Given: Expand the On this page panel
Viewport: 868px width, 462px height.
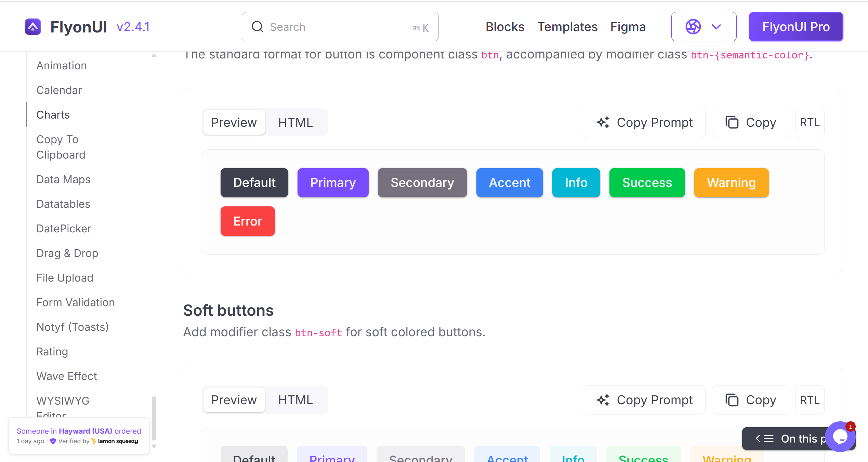Looking at the screenshot, I should click(x=783, y=438).
